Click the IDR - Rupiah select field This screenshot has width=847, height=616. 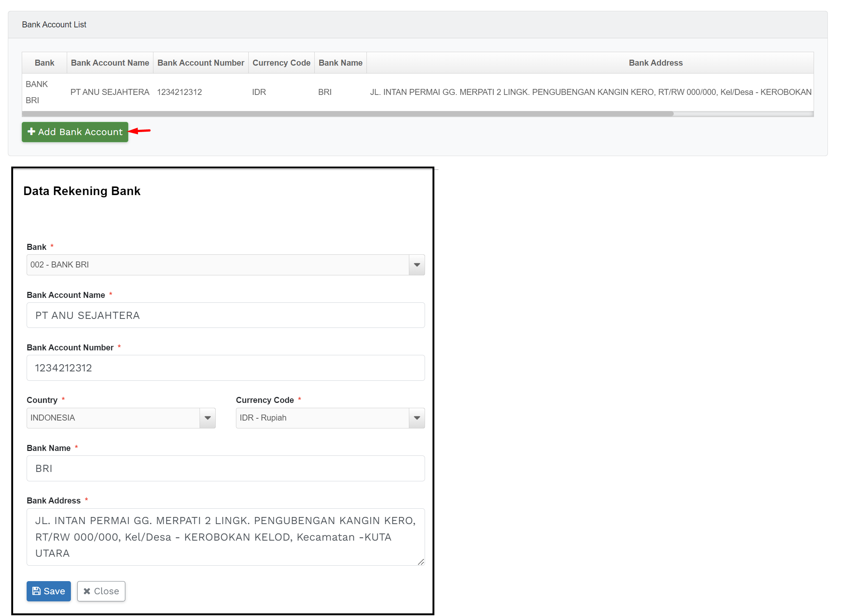(322, 418)
